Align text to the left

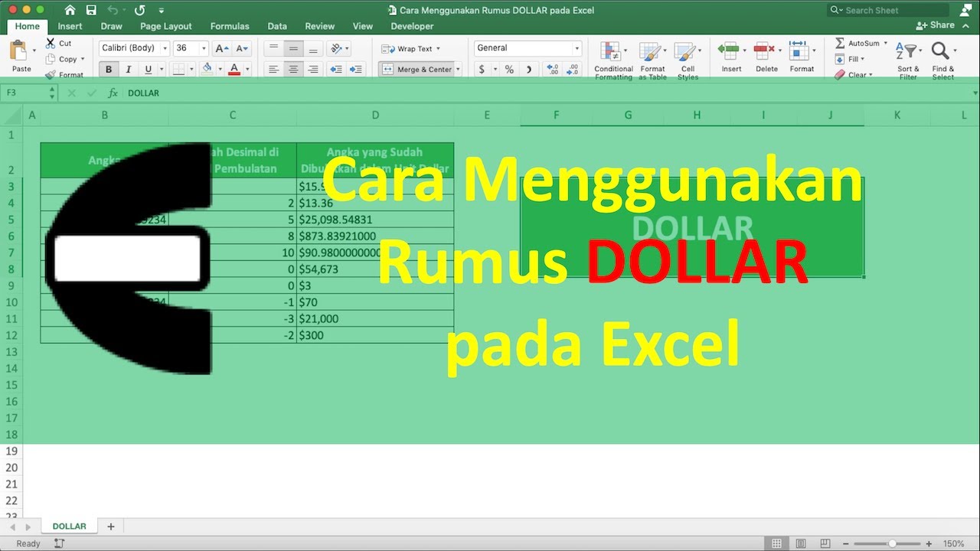273,70
